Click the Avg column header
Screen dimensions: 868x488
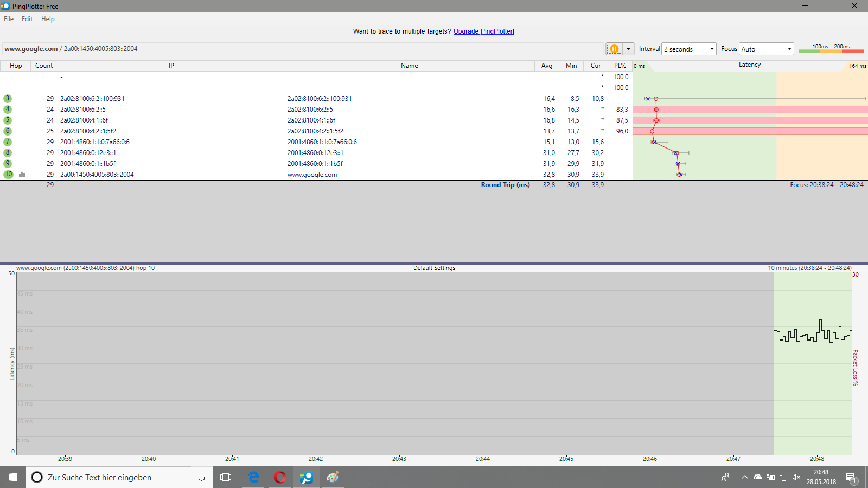coord(547,66)
